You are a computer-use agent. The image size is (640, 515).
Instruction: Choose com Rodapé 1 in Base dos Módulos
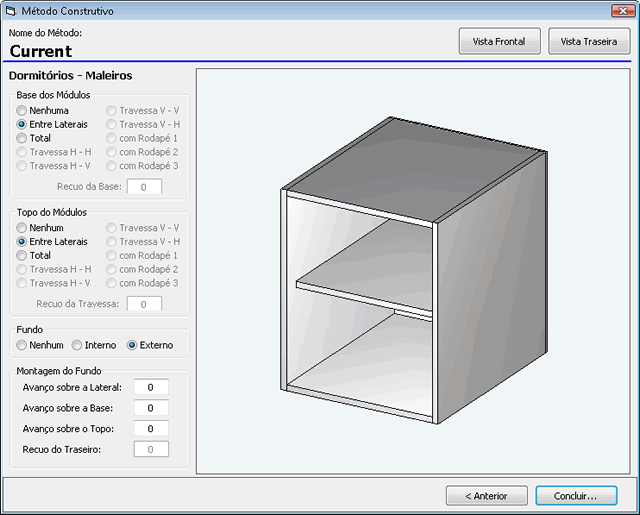142,138
